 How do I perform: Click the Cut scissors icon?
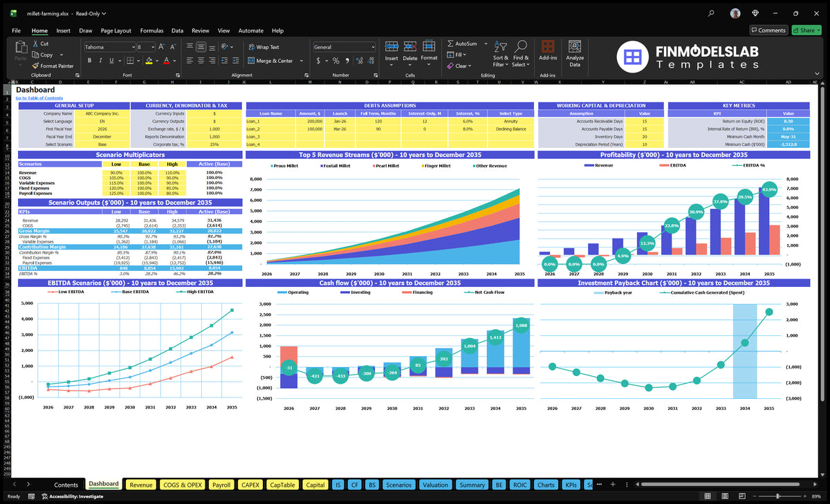(35, 44)
